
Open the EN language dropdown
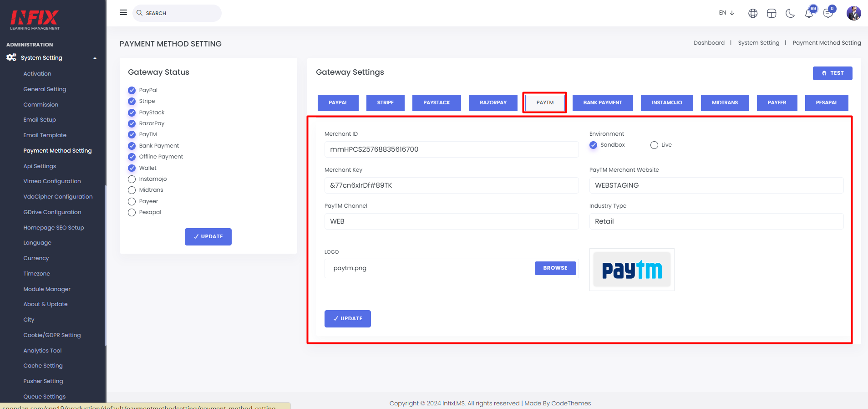tap(726, 13)
